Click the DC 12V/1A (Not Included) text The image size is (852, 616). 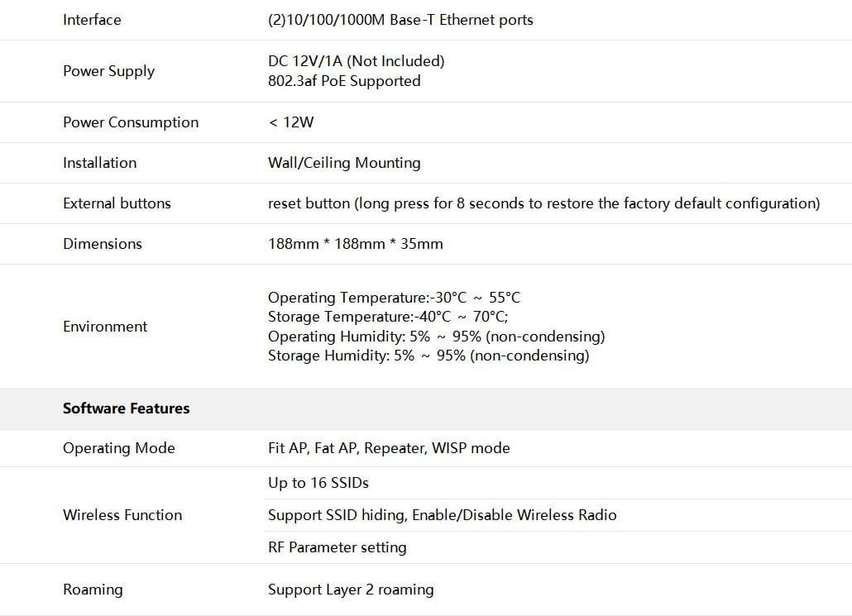tap(356, 61)
